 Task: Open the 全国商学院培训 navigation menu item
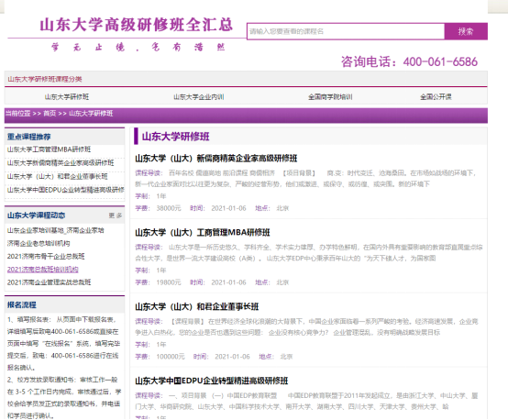pyautogui.click(x=330, y=97)
